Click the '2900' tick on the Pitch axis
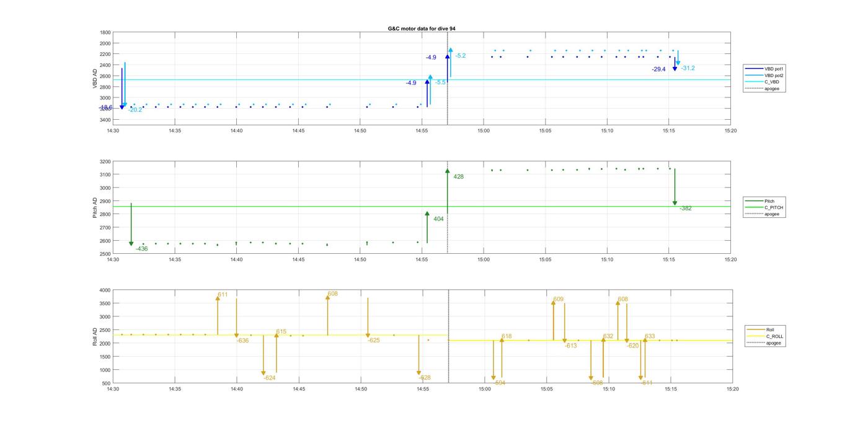Viewport: 868px width, 430px height. pyautogui.click(x=105, y=201)
